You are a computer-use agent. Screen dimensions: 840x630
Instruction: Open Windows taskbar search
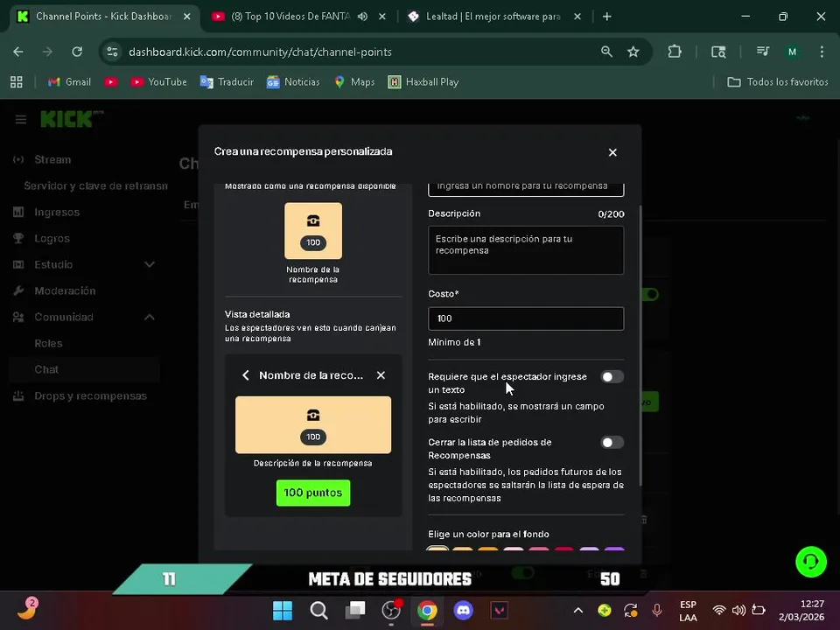pos(318,610)
